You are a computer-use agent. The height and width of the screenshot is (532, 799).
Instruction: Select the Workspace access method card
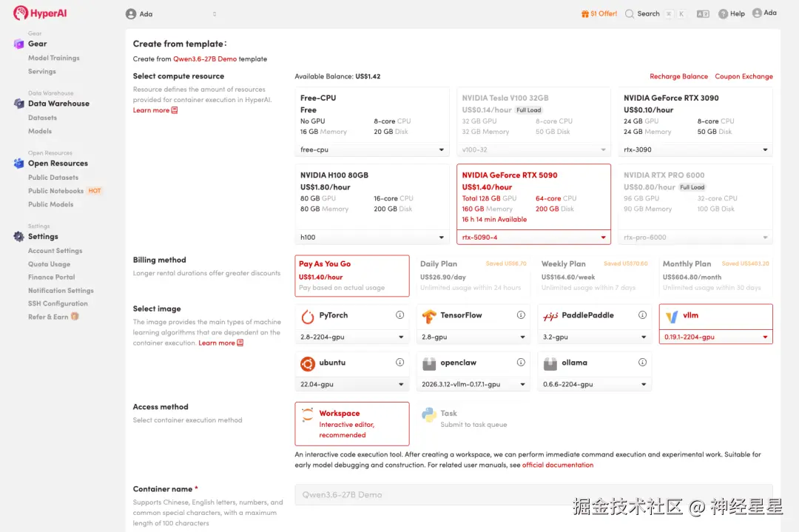[x=352, y=423]
